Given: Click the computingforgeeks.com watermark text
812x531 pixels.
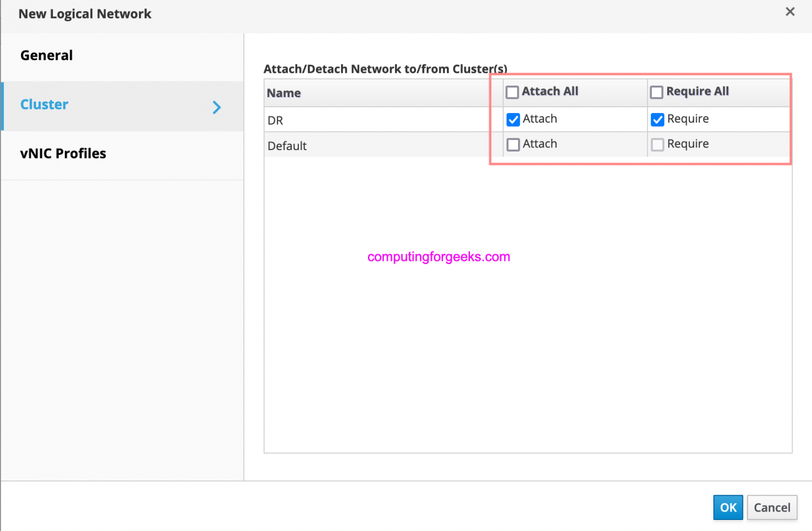Looking at the screenshot, I should [439, 257].
